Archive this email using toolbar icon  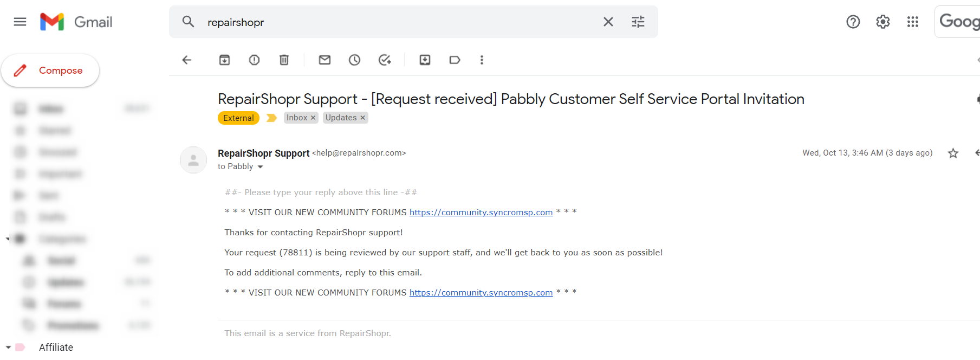click(224, 60)
